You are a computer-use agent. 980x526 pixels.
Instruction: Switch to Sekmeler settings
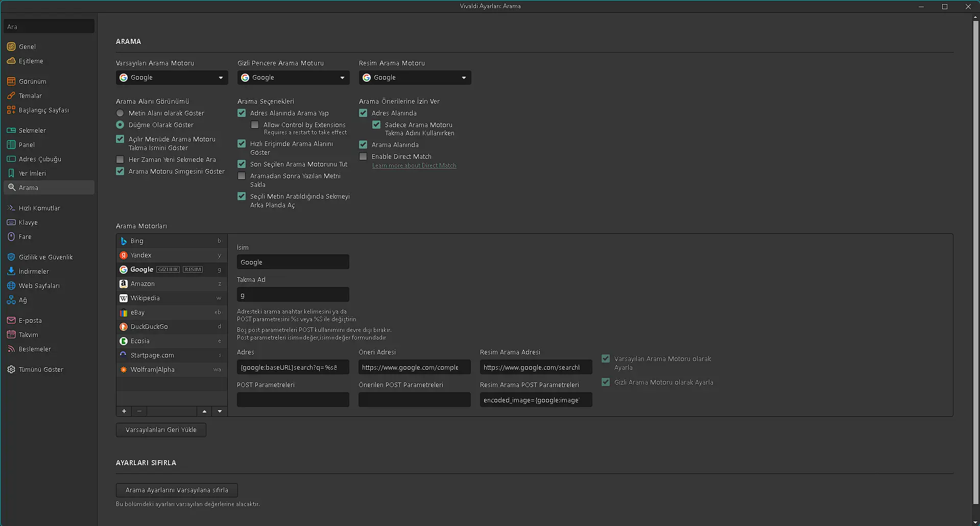(x=49, y=130)
